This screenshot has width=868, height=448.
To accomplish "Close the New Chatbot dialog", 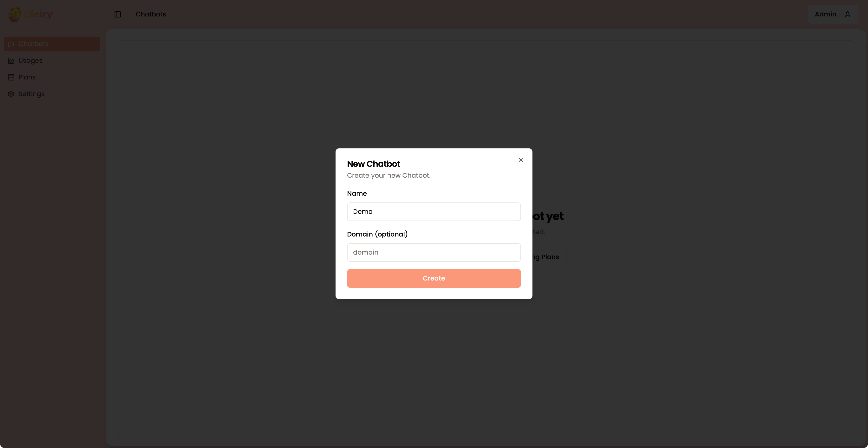I will point(521,160).
